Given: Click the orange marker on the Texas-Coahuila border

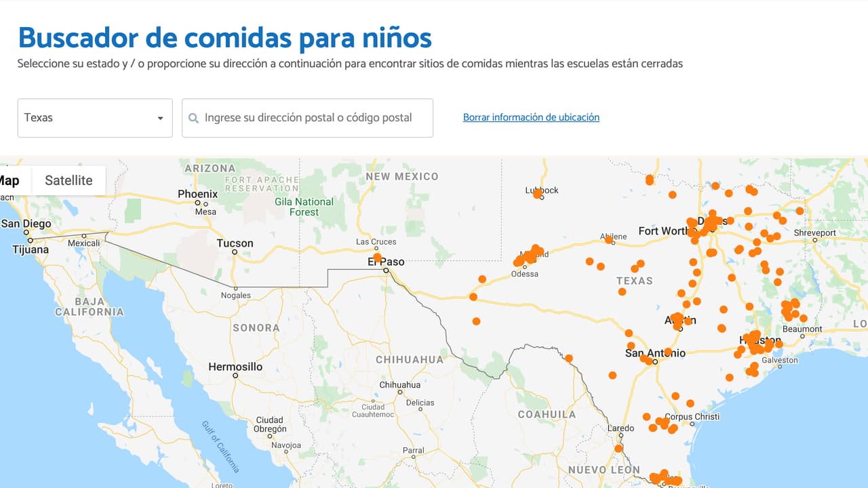Looking at the screenshot, I should [569, 358].
